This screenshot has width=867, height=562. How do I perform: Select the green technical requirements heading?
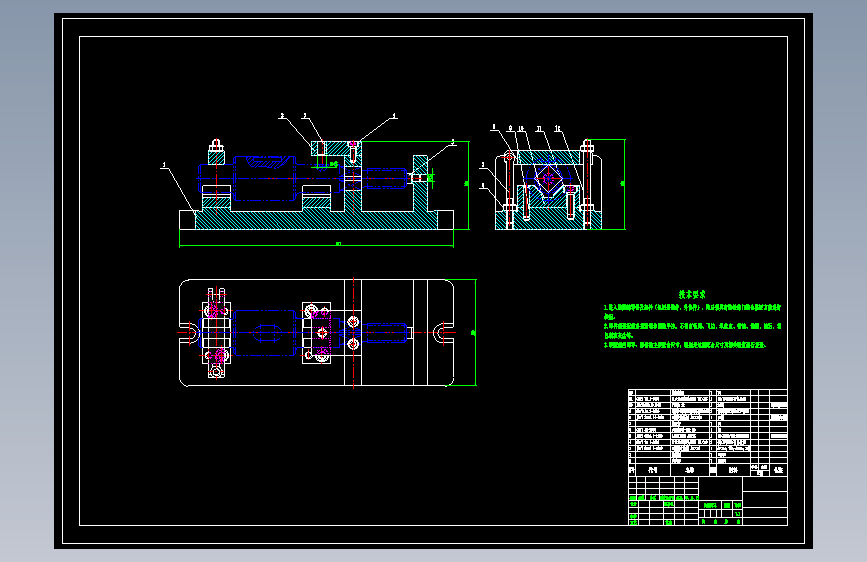click(692, 295)
